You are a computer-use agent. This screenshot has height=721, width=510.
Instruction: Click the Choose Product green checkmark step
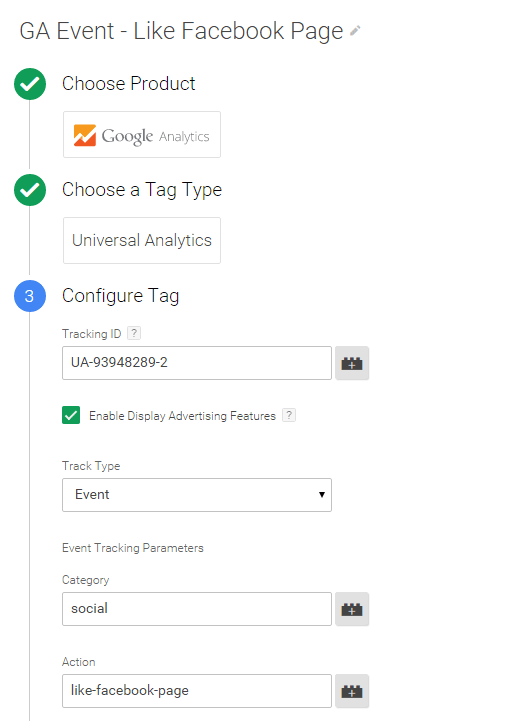click(x=30, y=84)
